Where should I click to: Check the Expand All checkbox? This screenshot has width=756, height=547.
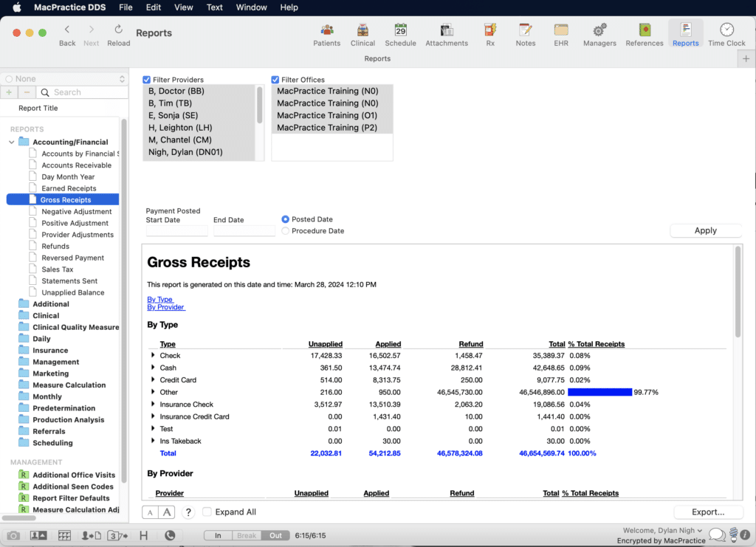(x=207, y=512)
